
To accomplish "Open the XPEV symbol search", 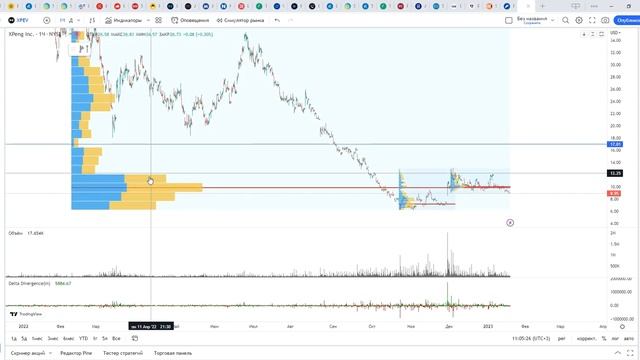I will [19, 20].
